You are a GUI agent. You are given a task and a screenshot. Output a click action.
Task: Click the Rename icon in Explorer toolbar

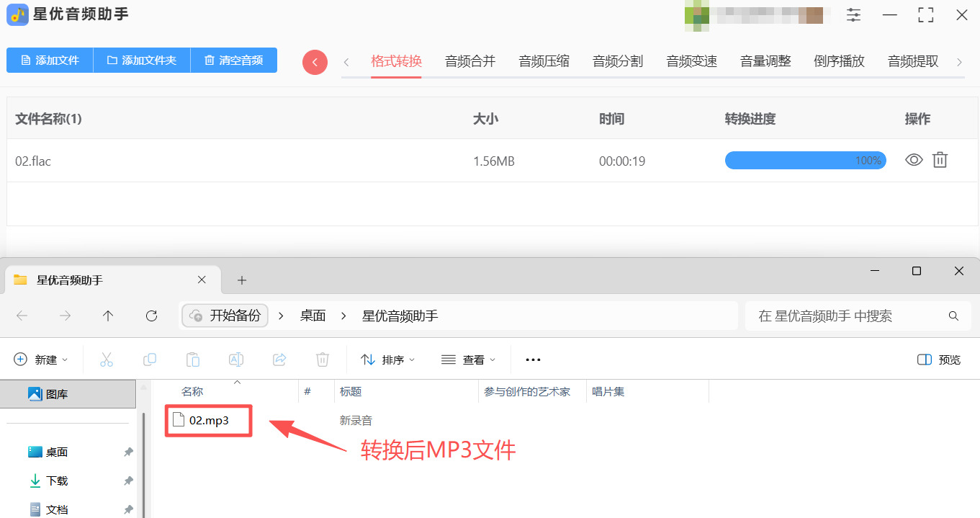click(x=236, y=360)
